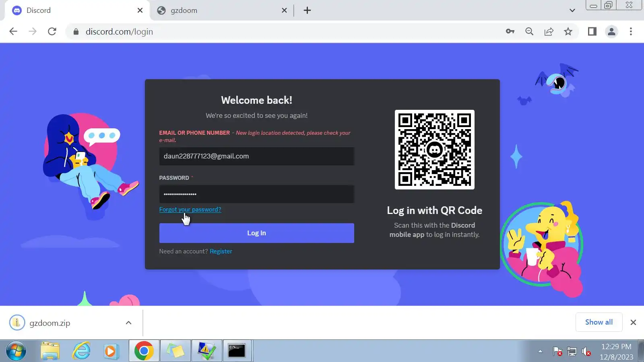Close the downloads bar
The width and height of the screenshot is (644, 362).
point(633,322)
